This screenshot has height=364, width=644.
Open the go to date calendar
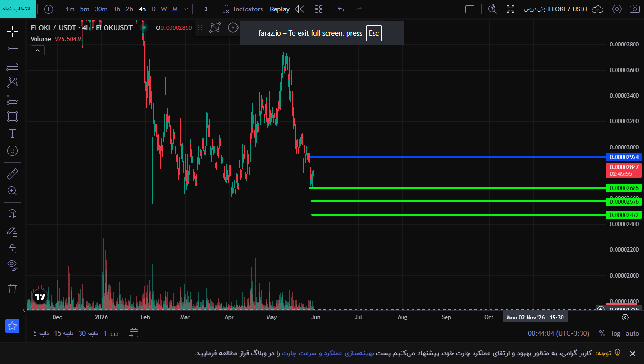(x=134, y=333)
